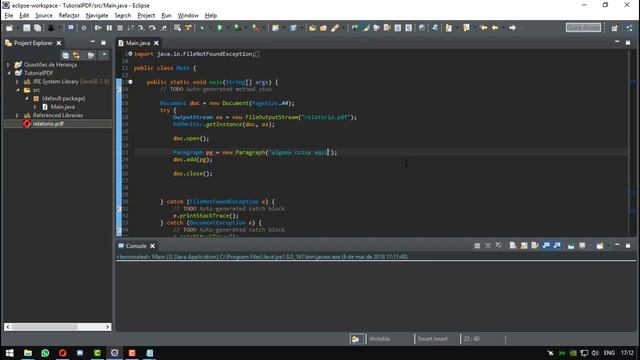The width and height of the screenshot is (640, 360).
Task: Open the Project menu
Action: click(x=146, y=16)
